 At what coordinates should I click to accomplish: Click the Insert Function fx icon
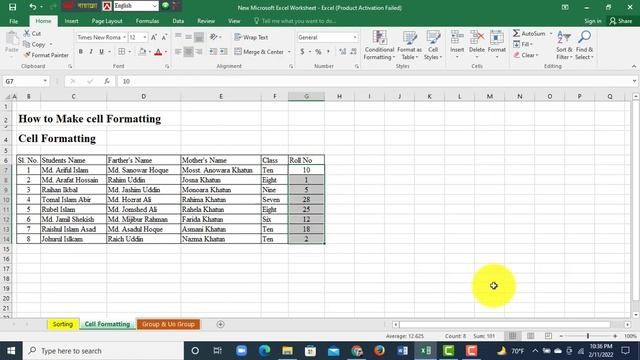[x=107, y=81]
